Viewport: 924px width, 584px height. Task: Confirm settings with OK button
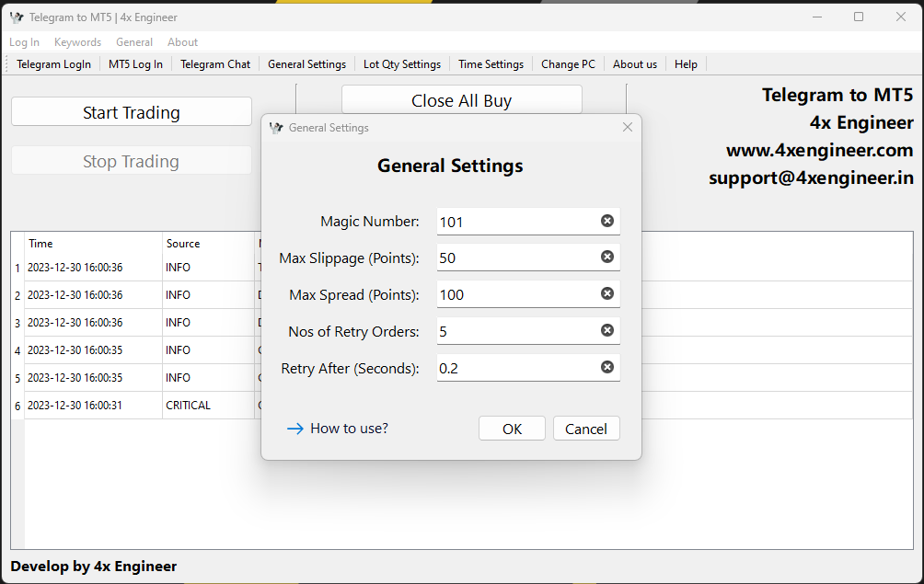(512, 429)
